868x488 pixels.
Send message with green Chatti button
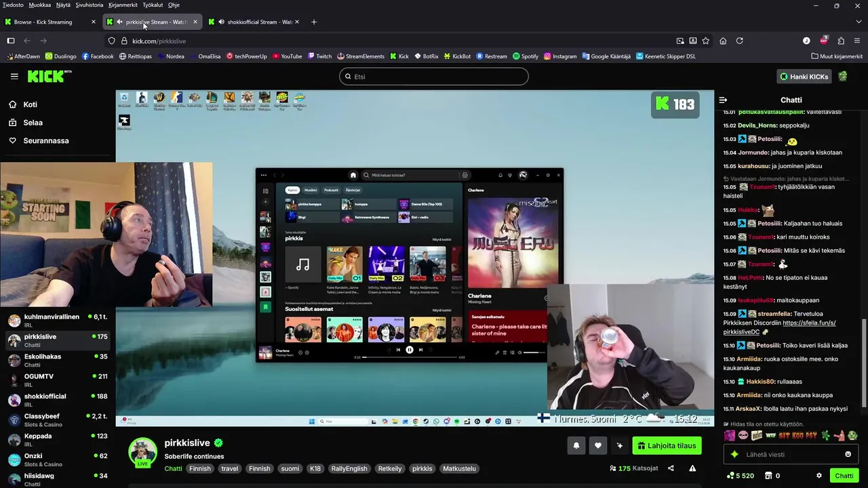coord(844,476)
